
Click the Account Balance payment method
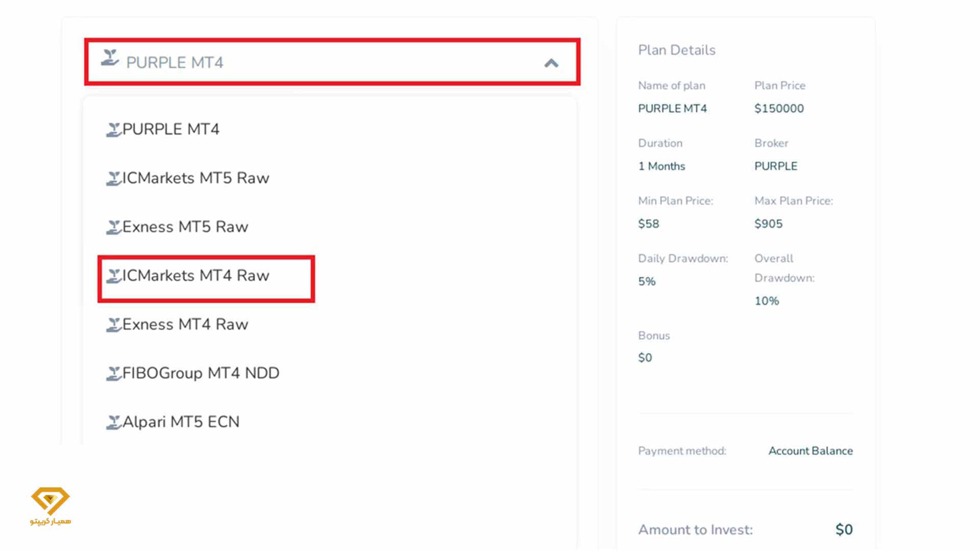point(811,451)
